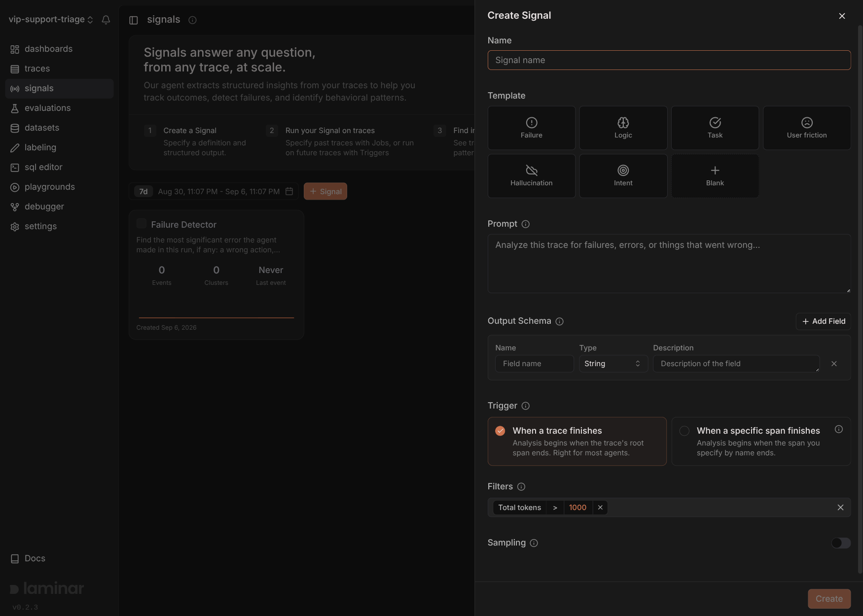
Task: Click Add Field button
Action: (823, 321)
